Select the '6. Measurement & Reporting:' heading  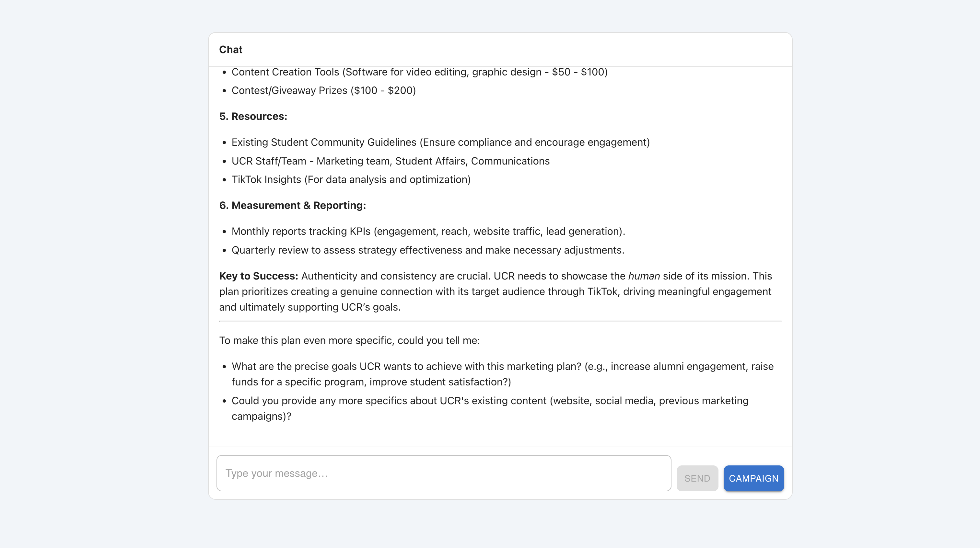pos(292,205)
